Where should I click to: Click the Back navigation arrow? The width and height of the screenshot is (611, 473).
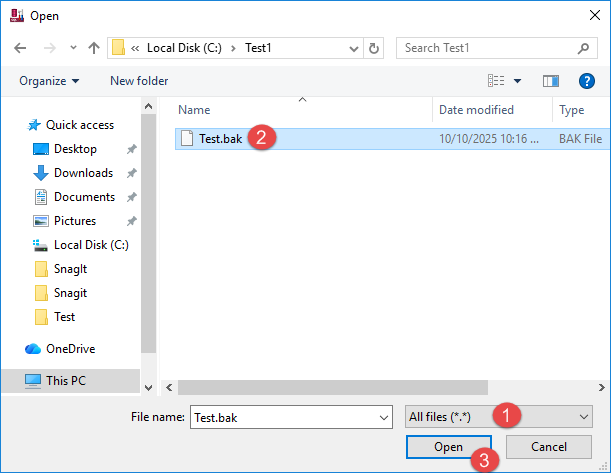coord(20,48)
